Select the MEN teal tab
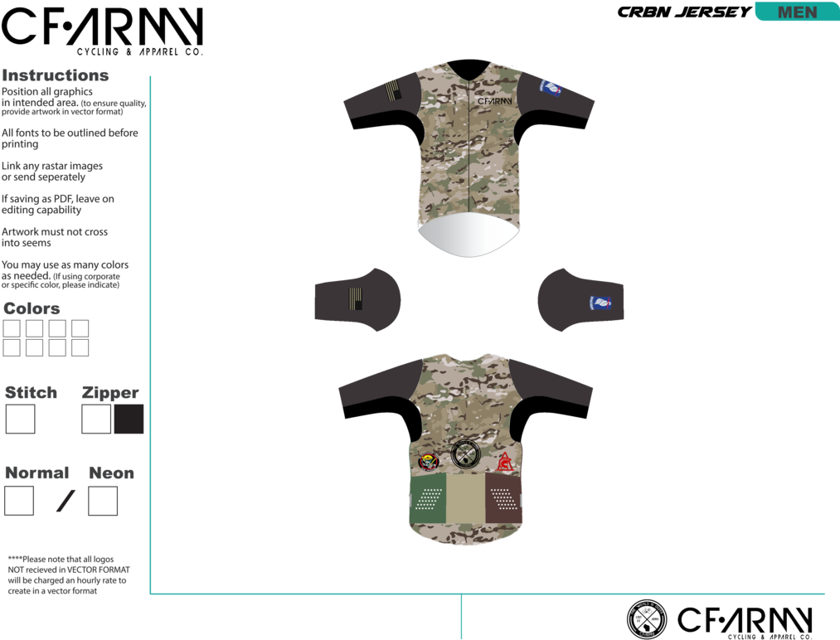 coord(797,12)
